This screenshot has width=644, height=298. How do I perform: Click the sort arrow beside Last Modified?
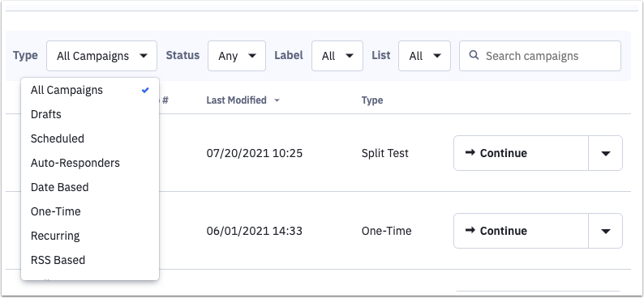coord(277,100)
